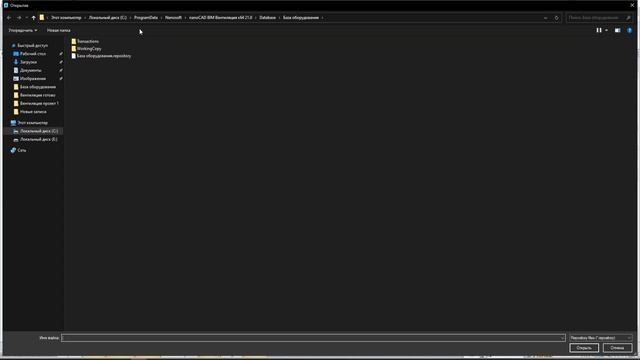
Task: Click the pin icon next to 'Документы'
Action: [x=61, y=70]
